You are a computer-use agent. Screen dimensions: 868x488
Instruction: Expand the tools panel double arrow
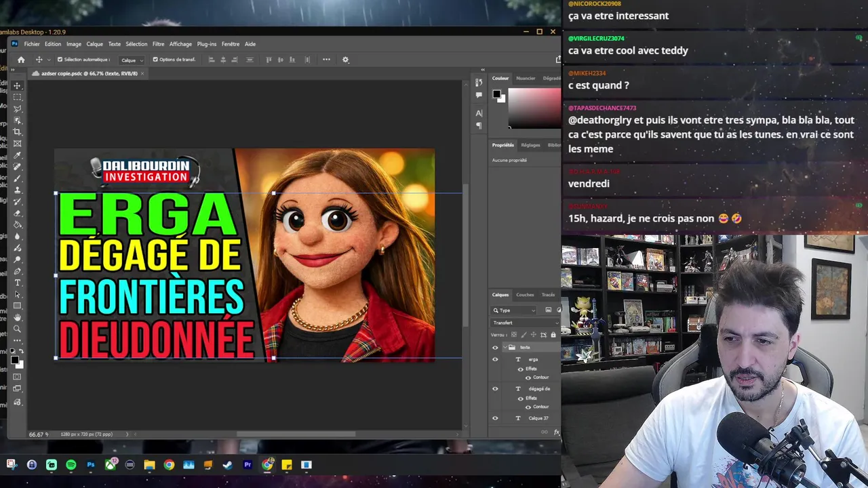(13, 70)
